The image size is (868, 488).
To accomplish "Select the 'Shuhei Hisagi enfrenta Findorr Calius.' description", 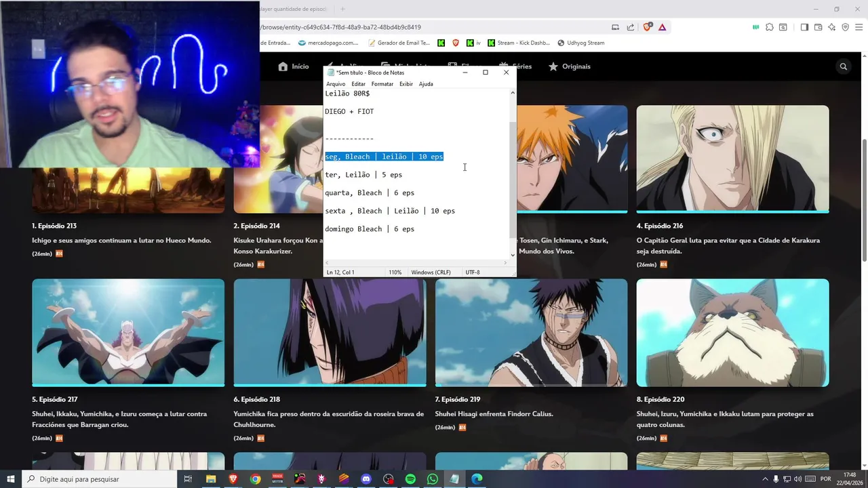I will (494, 414).
